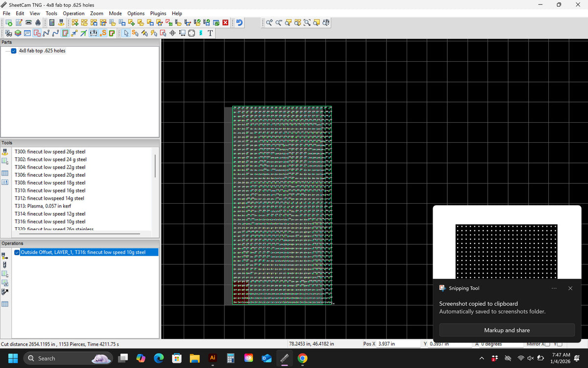Click the New job toolbar icon

(x=9, y=23)
